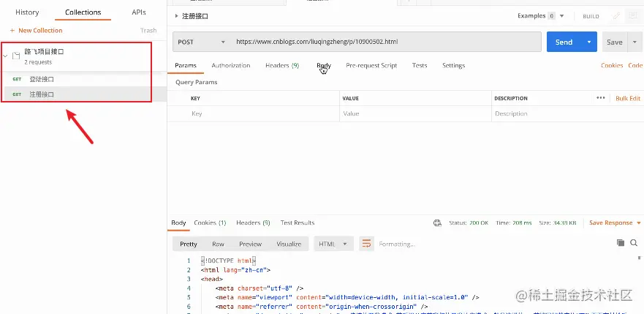Click the request URL field

click(x=386, y=42)
